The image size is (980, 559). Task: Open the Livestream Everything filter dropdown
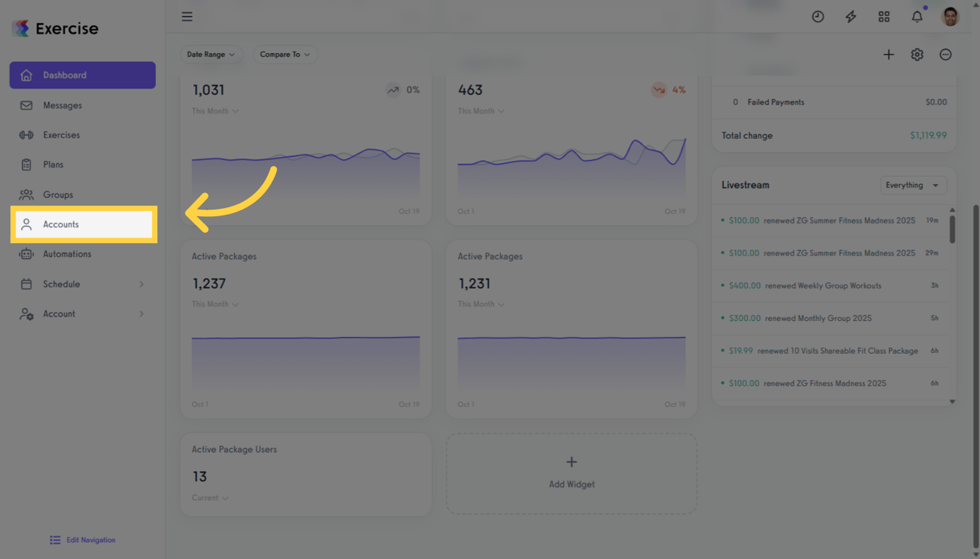913,185
